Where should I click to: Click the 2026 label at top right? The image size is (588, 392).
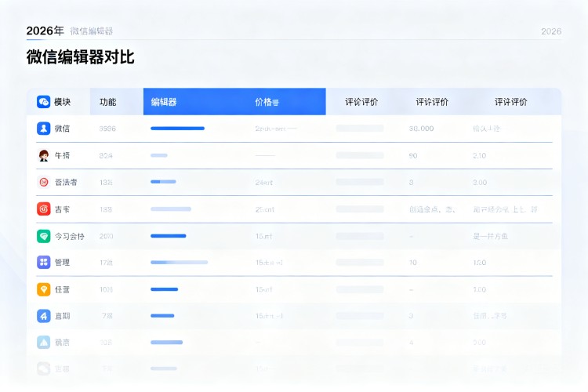[551, 31]
